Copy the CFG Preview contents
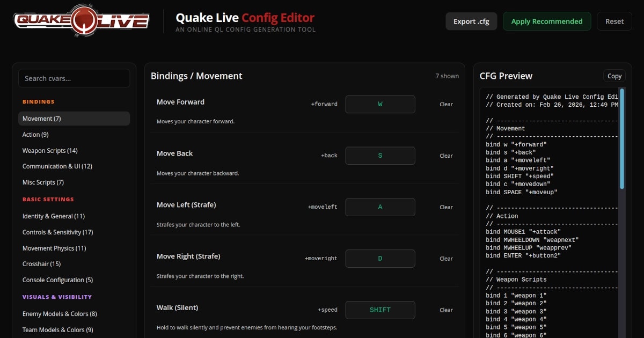Image resolution: width=644 pixels, height=338 pixels. click(x=614, y=76)
